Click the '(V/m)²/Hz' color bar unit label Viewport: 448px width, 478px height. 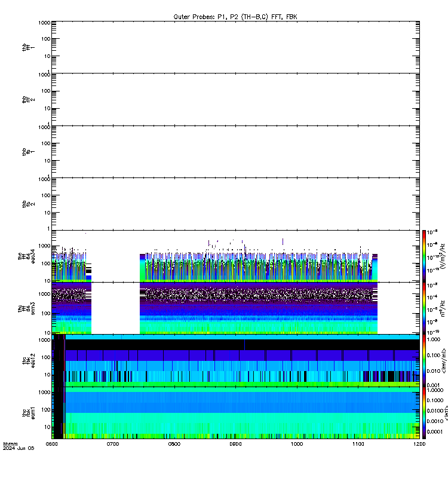click(x=443, y=256)
